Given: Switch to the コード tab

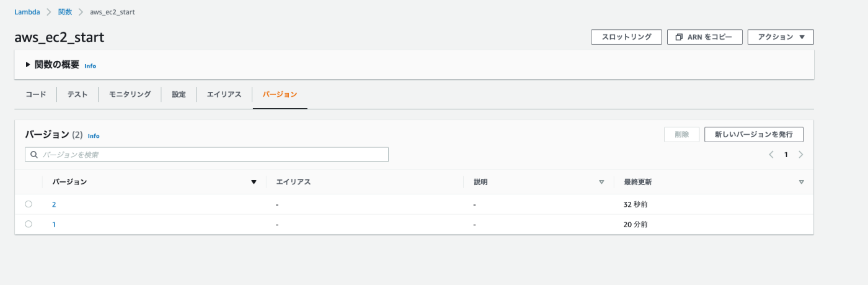Looking at the screenshot, I should tap(35, 94).
